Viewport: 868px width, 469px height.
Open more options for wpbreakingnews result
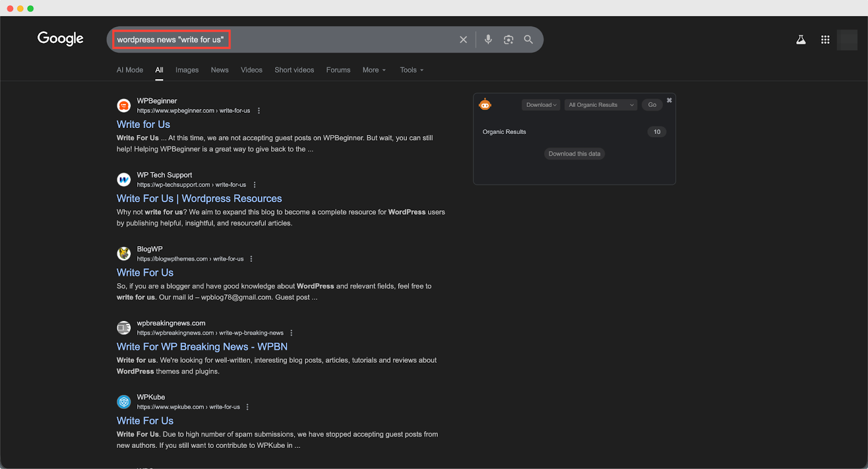click(x=291, y=333)
